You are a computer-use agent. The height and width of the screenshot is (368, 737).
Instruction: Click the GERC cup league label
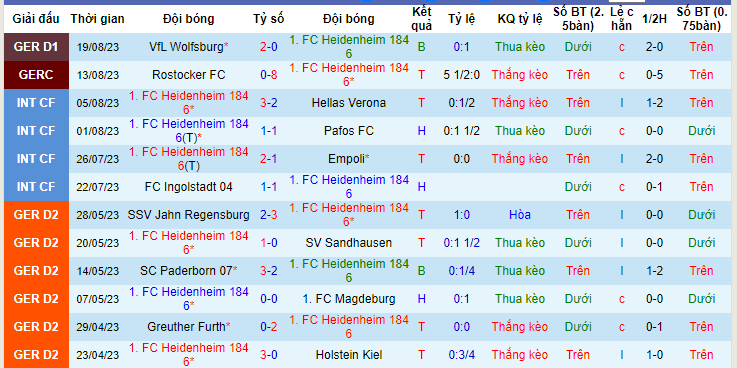[36, 75]
